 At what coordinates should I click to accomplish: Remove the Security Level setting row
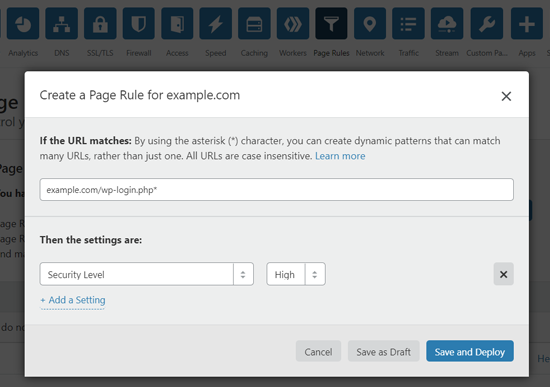(504, 274)
